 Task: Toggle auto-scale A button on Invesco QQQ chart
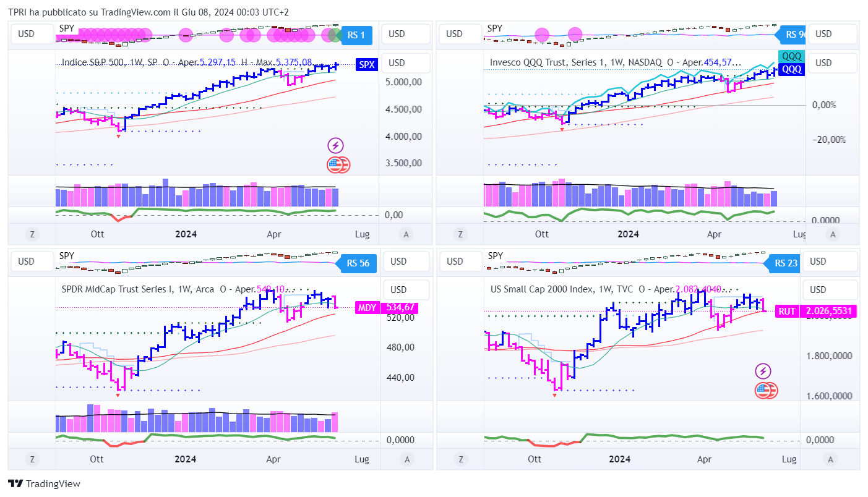[x=833, y=234]
